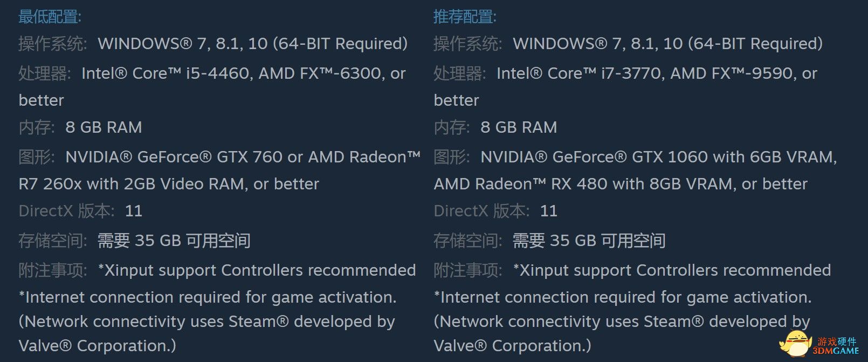Click the minimum 操作系统 Windows 7, 8.1, 10 line

click(213, 44)
